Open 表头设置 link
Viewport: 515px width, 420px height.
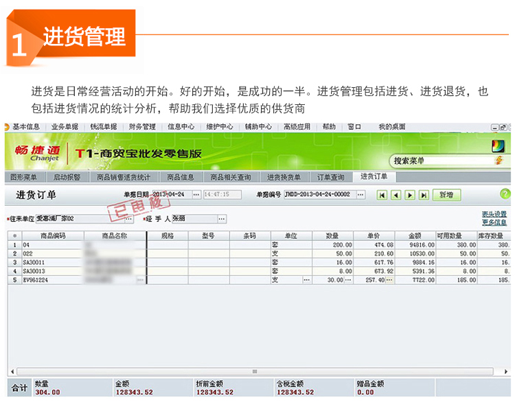pyautogui.click(x=494, y=214)
